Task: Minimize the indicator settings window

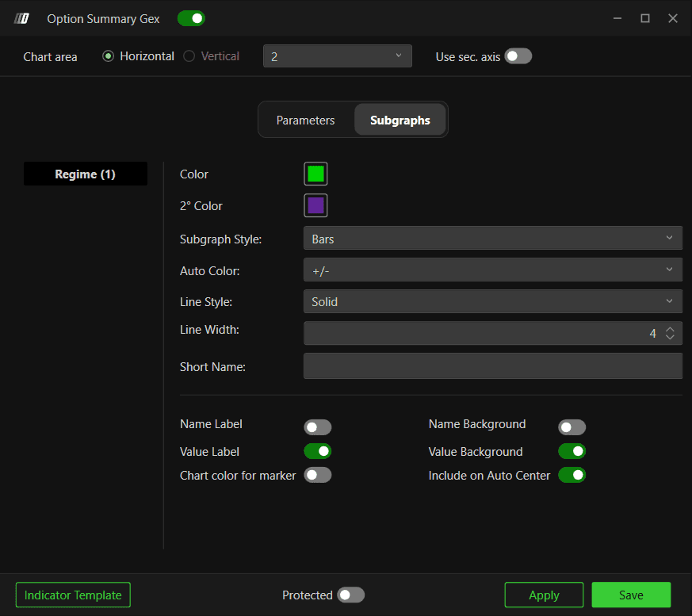Action: (617, 18)
